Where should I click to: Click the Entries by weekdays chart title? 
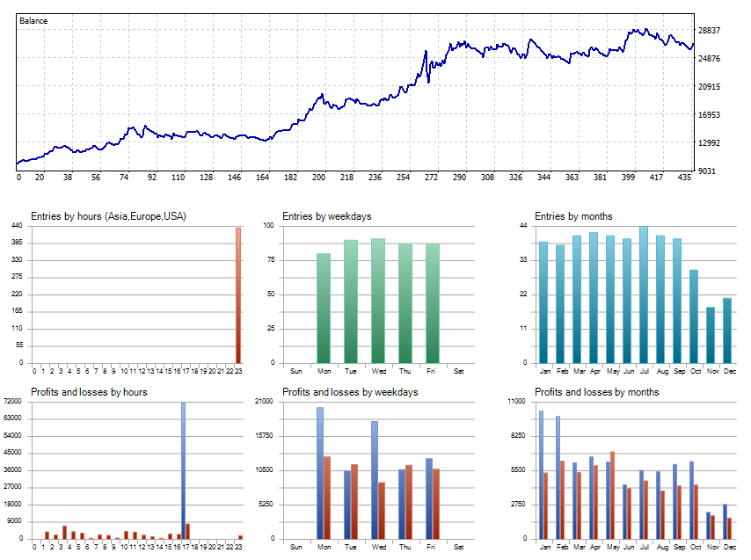tap(326, 216)
